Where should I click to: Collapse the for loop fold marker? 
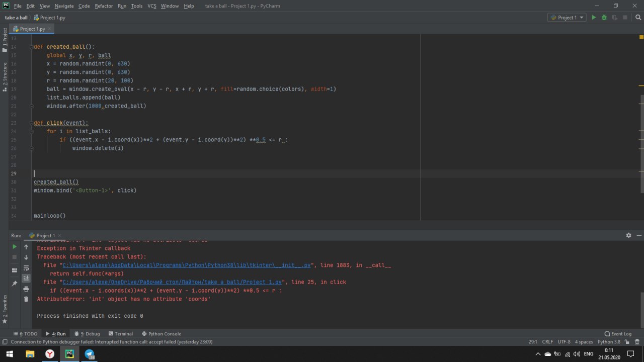point(31,131)
